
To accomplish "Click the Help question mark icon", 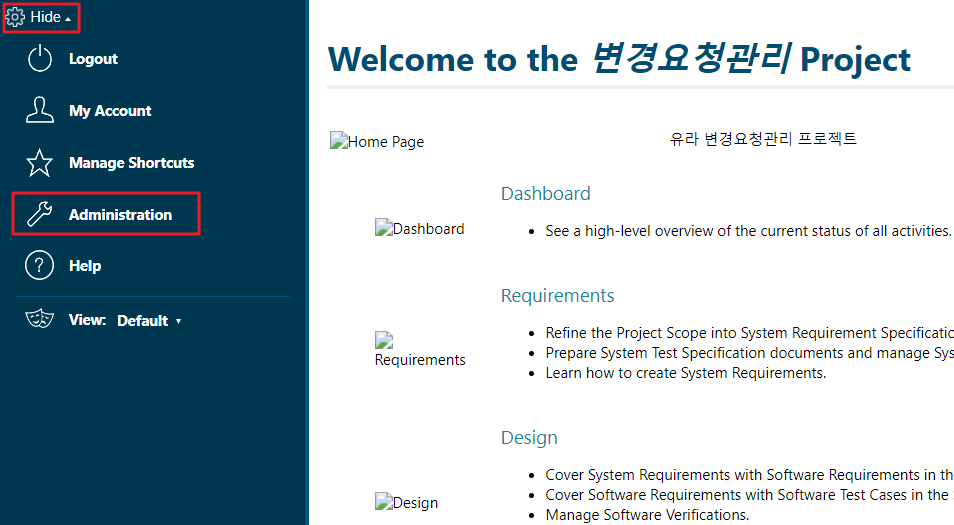I will pos(40,266).
